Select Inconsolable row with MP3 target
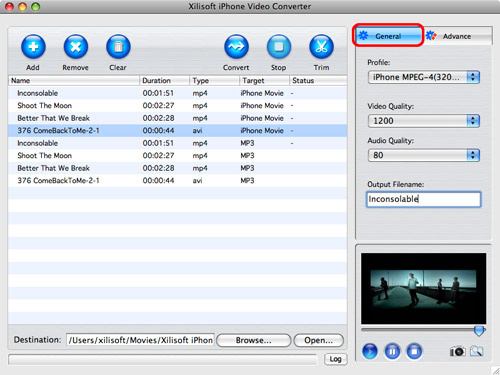 point(178,143)
